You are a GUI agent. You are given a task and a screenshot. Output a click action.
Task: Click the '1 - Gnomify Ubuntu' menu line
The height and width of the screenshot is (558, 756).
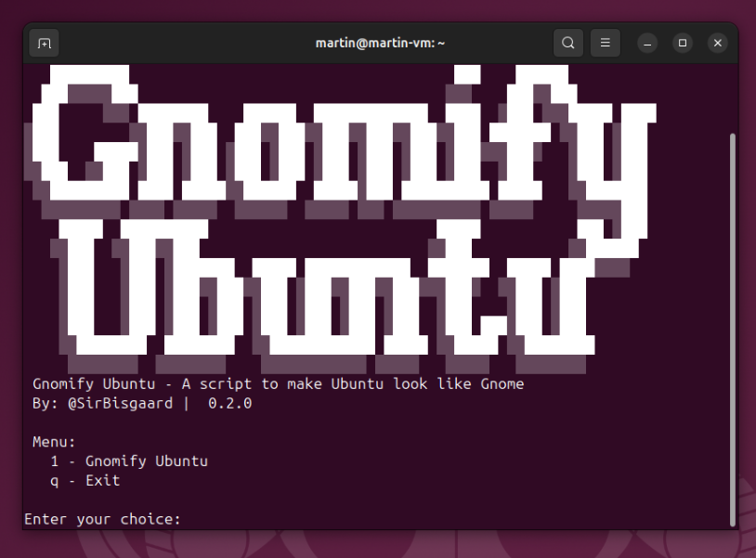pyautogui.click(x=129, y=461)
